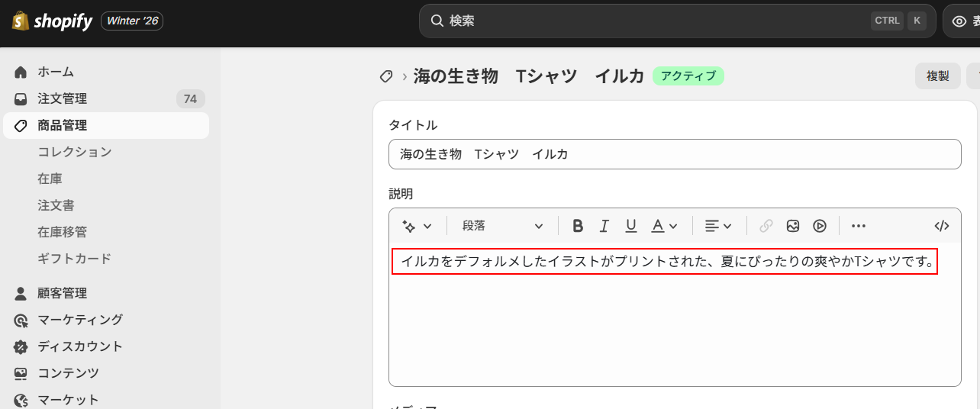980x409 pixels.
Task: Open the more options ellipsis menu
Action: [859, 226]
